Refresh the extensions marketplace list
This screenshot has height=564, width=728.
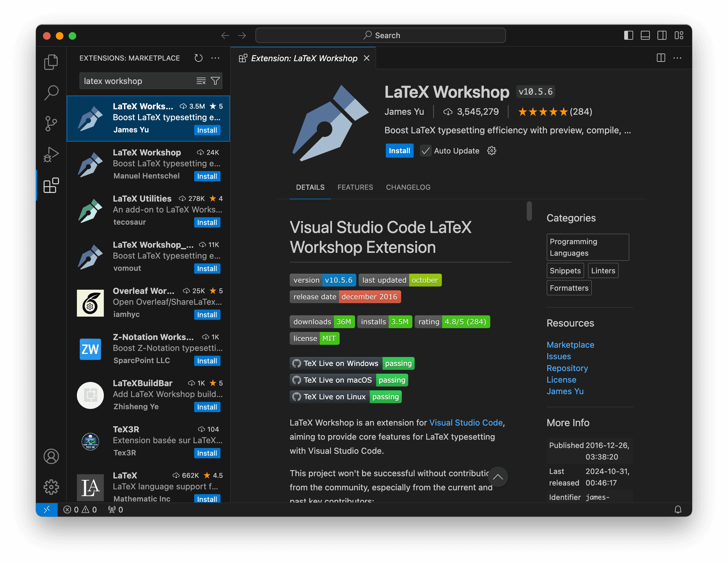(x=199, y=58)
